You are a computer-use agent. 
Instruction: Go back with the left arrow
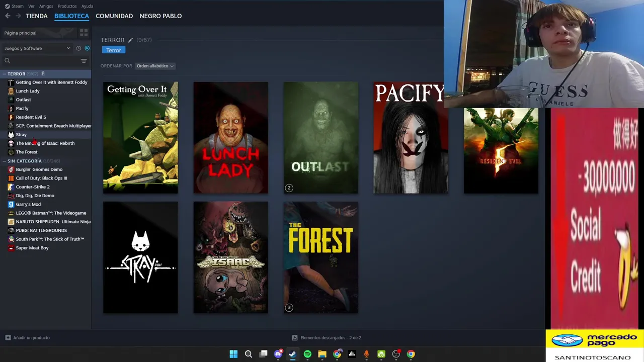click(x=8, y=16)
